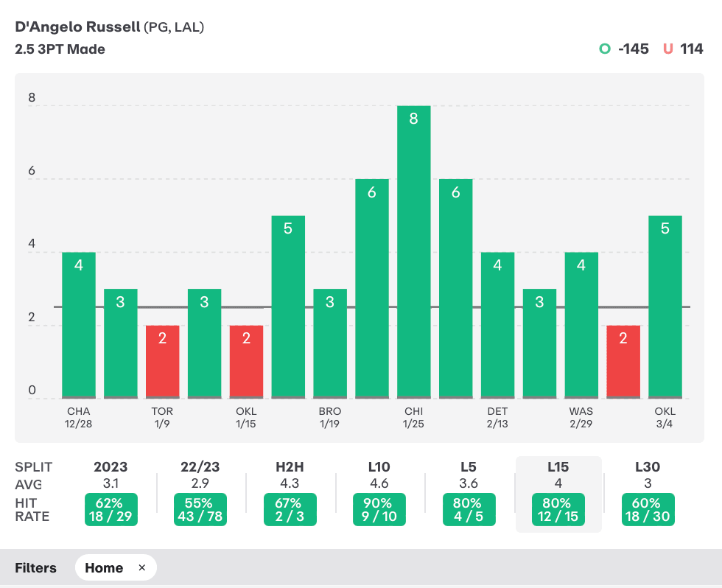
Task: Click the TOR 1/9 red bar showing 2
Action: click(163, 362)
